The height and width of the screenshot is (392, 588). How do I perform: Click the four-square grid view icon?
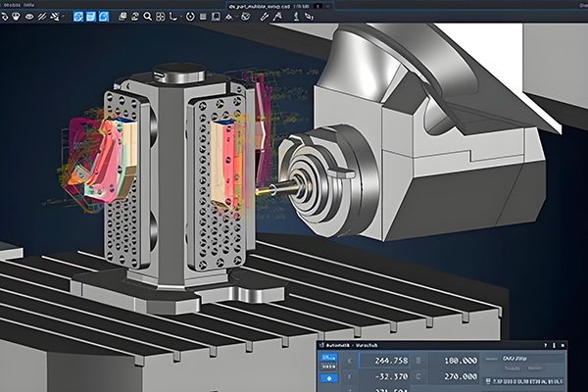(160, 17)
